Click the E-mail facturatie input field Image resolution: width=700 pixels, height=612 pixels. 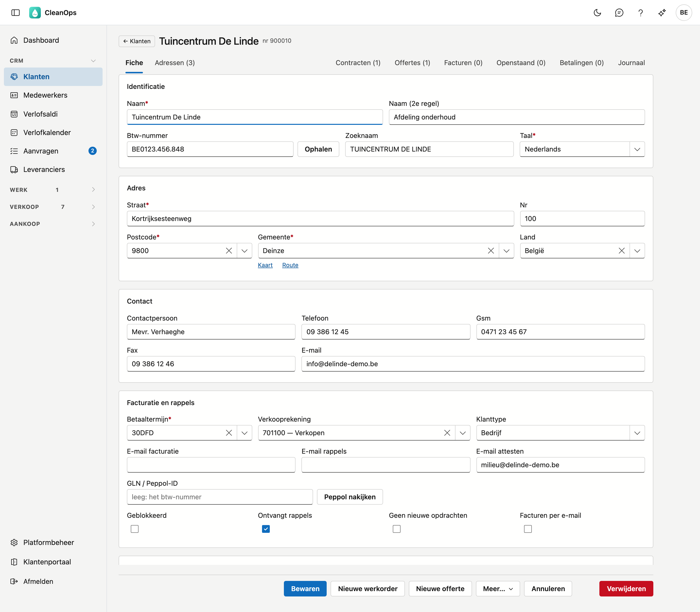(211, 465)
